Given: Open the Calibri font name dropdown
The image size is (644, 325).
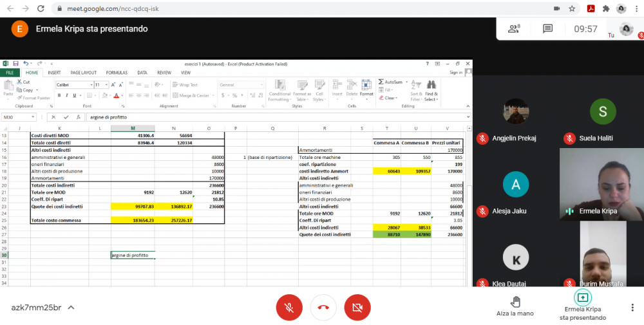Looking at the screenshot, I should (x=91, y=85).
